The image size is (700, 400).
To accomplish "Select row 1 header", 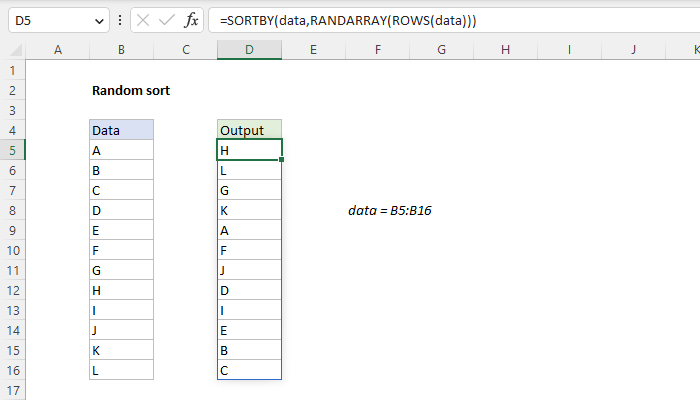I will point(12,70).
